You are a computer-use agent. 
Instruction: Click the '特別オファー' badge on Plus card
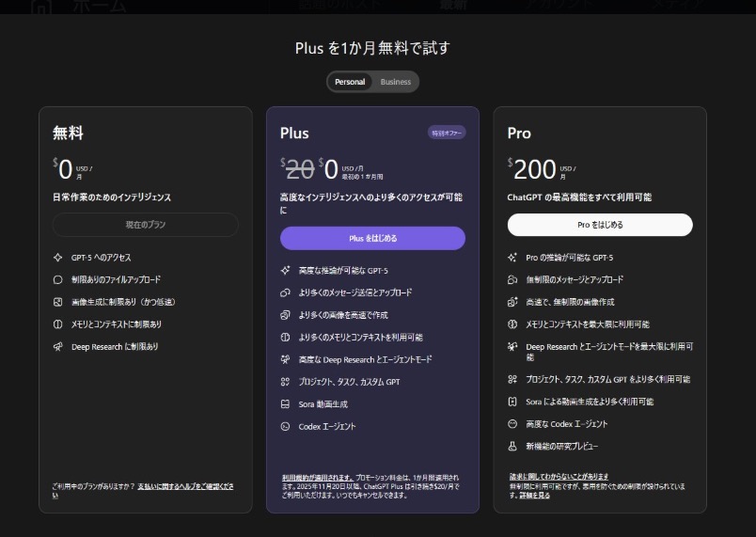(x=447, y=133)
